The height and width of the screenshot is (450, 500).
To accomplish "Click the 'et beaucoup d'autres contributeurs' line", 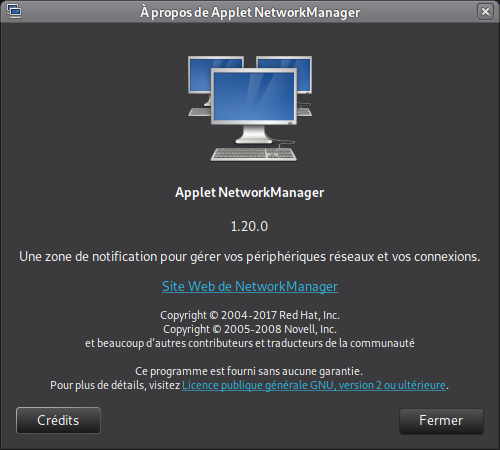I will pos(250,343).
